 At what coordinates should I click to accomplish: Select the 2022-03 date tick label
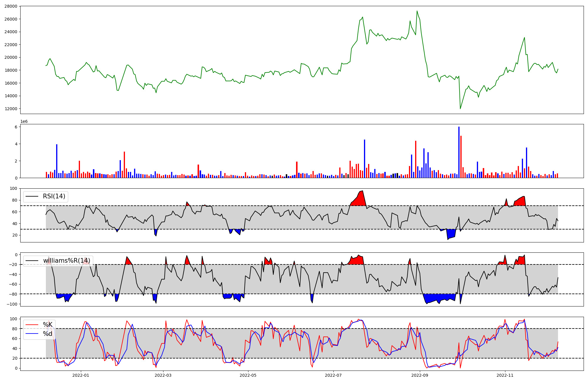[163, 375]
